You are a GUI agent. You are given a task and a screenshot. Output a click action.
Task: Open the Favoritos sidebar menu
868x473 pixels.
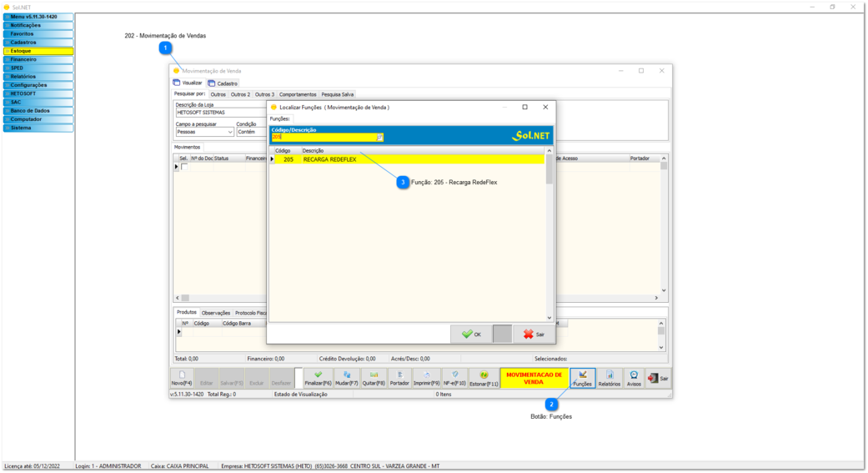[38, 33]
